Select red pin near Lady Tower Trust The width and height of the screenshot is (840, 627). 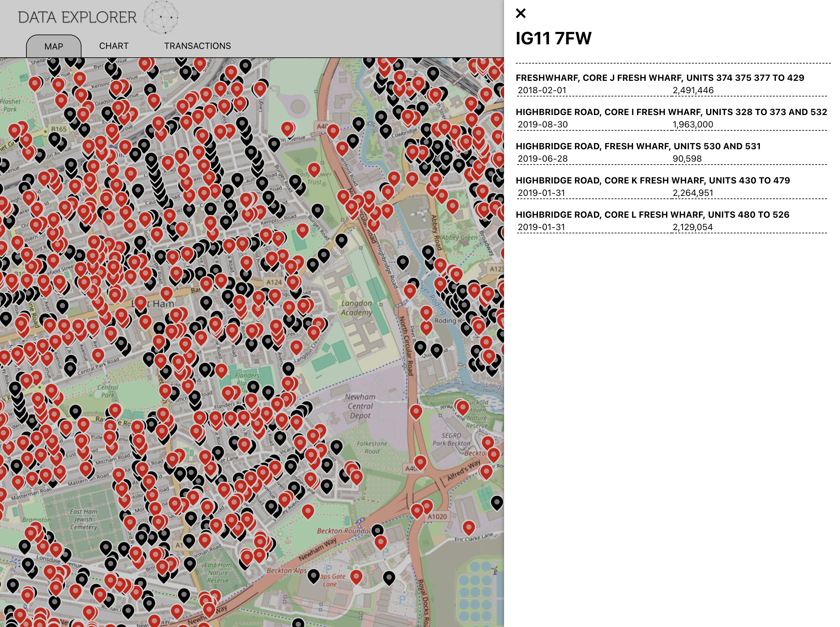(x=314, y=169)
